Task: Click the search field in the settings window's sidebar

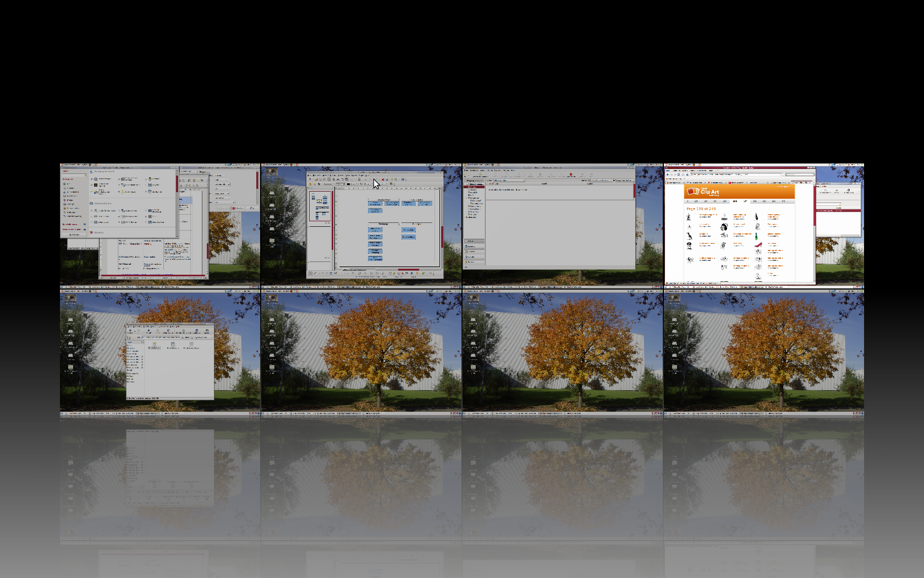Action: pyautogui.click(x=74, y=175)
